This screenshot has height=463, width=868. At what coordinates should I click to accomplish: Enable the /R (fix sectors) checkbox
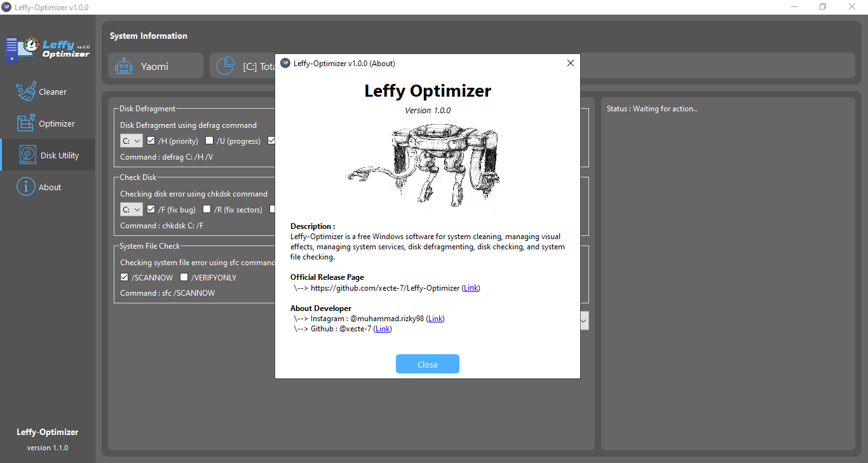pos(207,209)
